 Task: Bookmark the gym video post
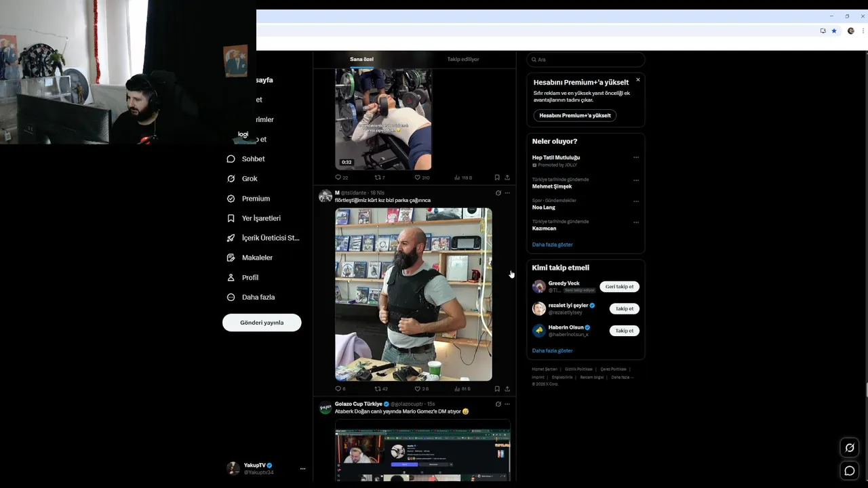tap(497, 178)
